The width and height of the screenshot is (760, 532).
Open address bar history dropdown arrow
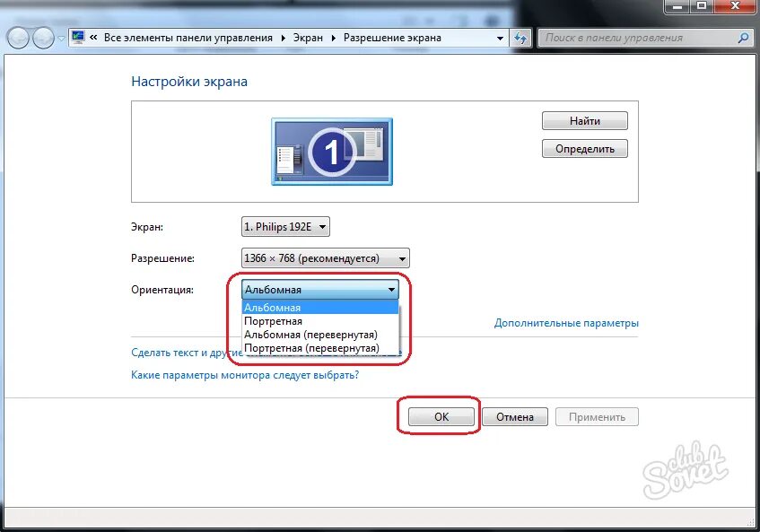(x=500, y=38)
